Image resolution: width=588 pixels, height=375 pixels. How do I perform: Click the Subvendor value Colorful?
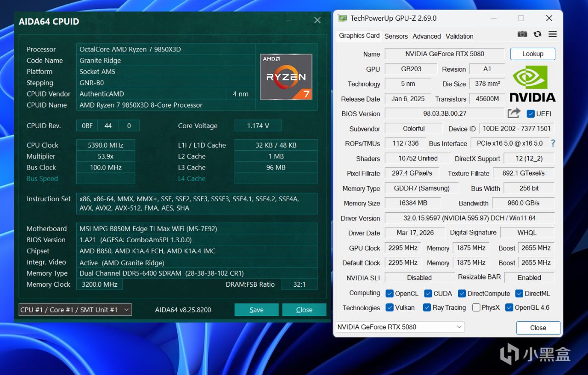414,129
